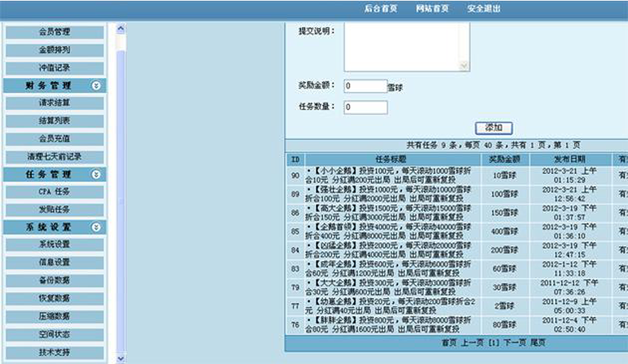Image resolution: width=628 pixels, height=364 pixels.
Task: Focus the 提交说明 text area
Action: pyautogui.click(x=407, y=47)
